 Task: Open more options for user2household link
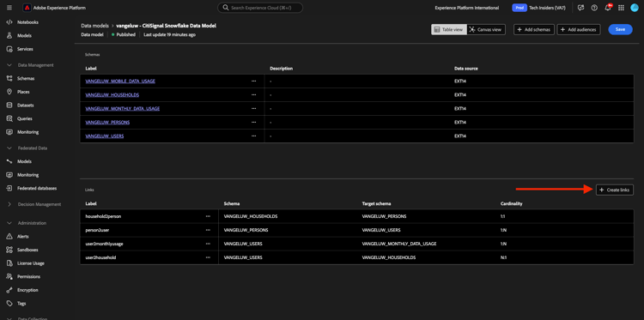208,257
